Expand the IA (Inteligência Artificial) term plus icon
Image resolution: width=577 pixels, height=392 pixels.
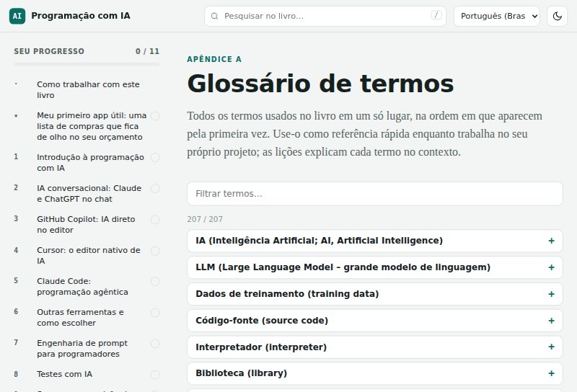click(551, 241)
